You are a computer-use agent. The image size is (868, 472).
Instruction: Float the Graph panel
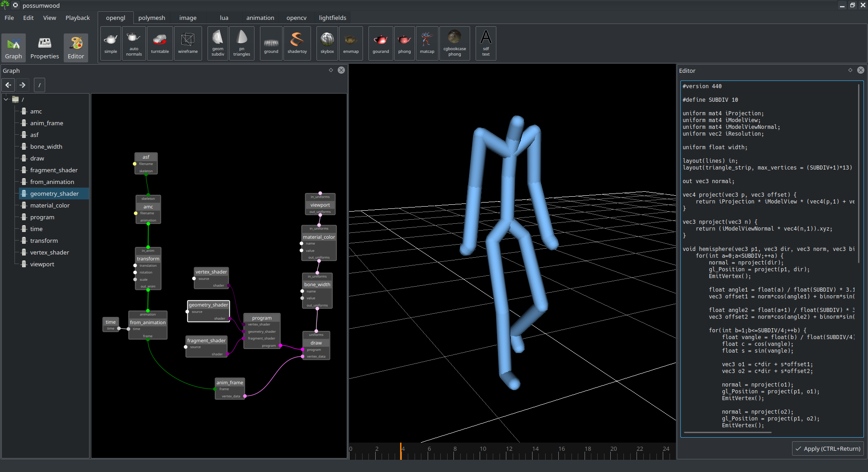coord(331,70)
